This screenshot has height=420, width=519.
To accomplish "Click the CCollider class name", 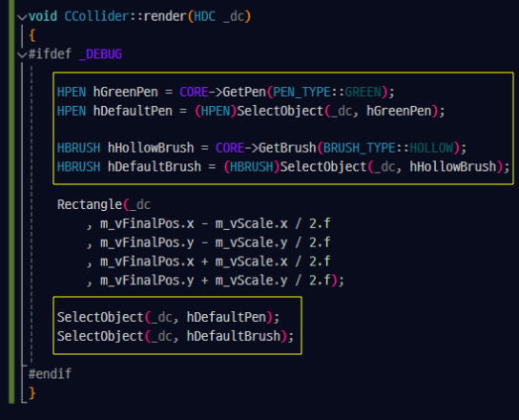I will tap(96, 16).
